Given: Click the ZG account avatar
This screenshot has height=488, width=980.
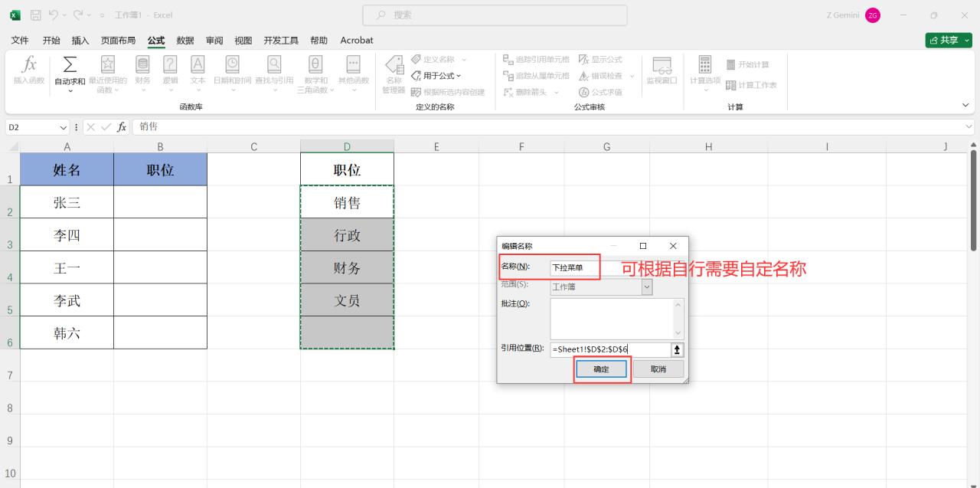Looking at the screenshot, I should pos(873,15).
